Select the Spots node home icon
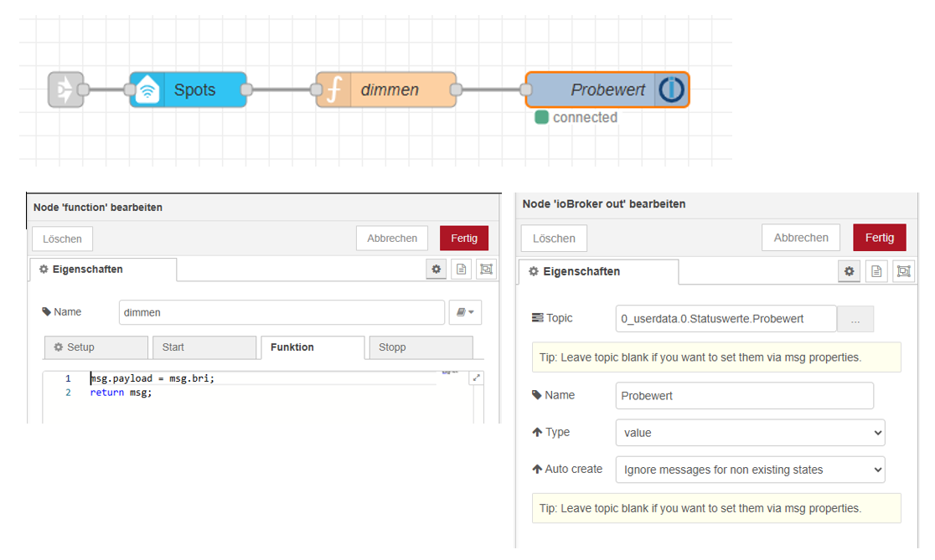Viewport: 935px width, 560px height. coord(147,90)
